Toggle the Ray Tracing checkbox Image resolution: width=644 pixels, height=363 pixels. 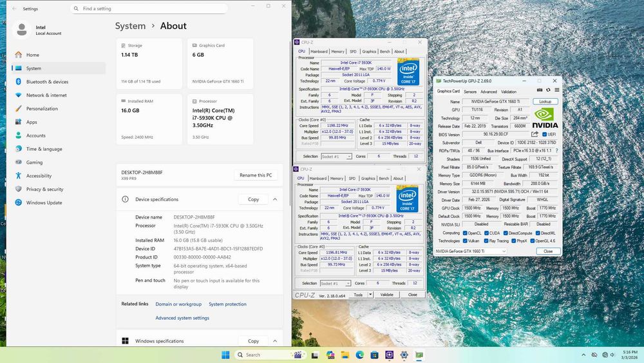pyautogui.click(x=486, y=241)
